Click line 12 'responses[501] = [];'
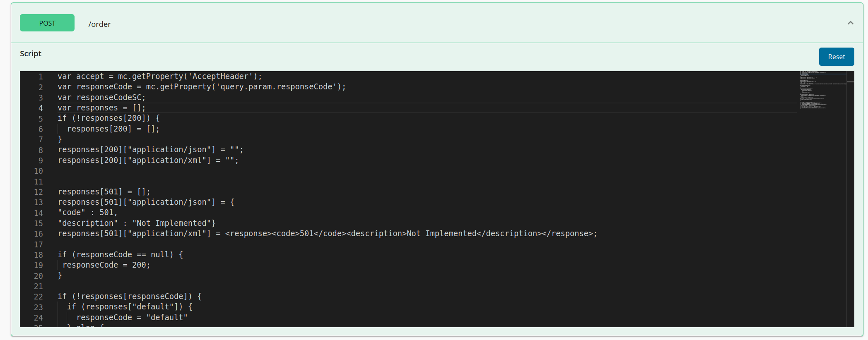Screen dimensions: 868x340 (x=104, y=192)
